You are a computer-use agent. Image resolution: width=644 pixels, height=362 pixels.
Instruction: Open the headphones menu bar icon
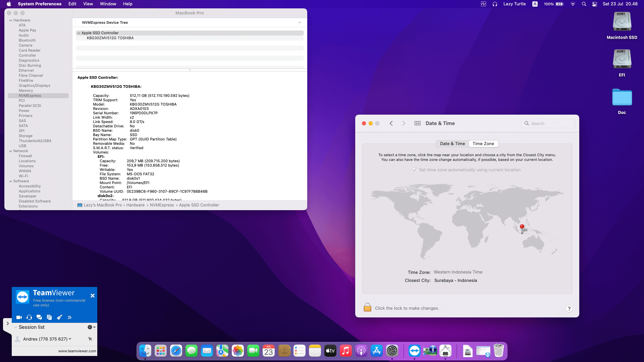[495, 4]
